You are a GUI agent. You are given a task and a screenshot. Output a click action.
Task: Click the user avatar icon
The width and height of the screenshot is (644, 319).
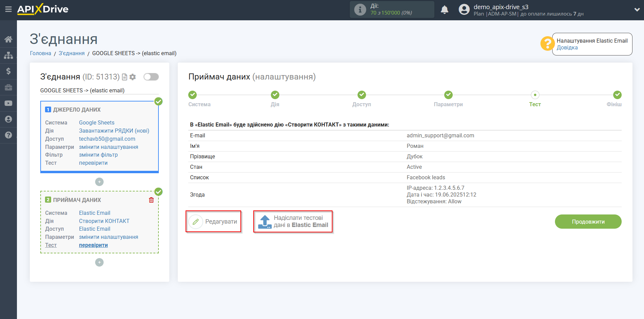pos(464,9)
